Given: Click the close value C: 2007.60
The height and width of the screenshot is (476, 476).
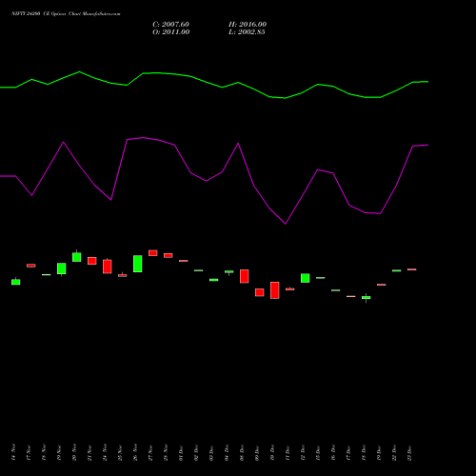Looking at the screenshot, I should [170, 25].
